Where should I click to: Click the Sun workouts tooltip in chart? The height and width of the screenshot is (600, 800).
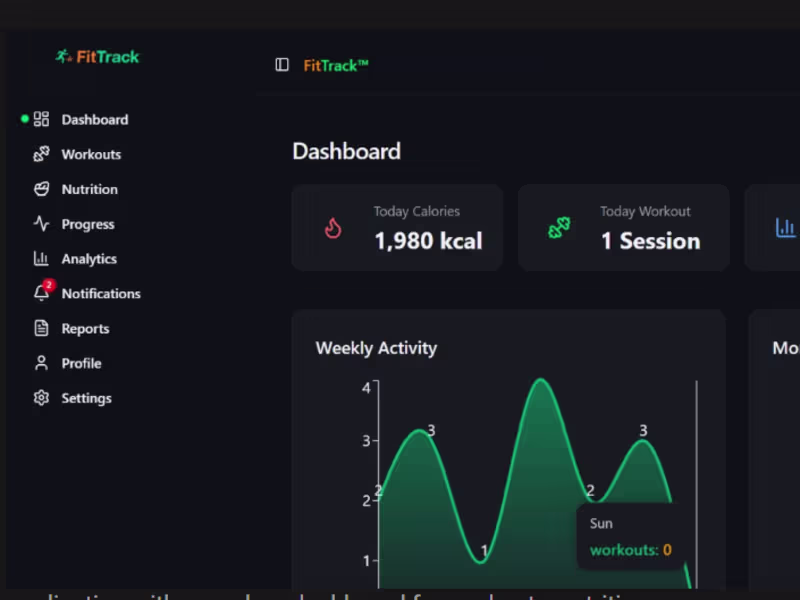[x=631, y=536]
